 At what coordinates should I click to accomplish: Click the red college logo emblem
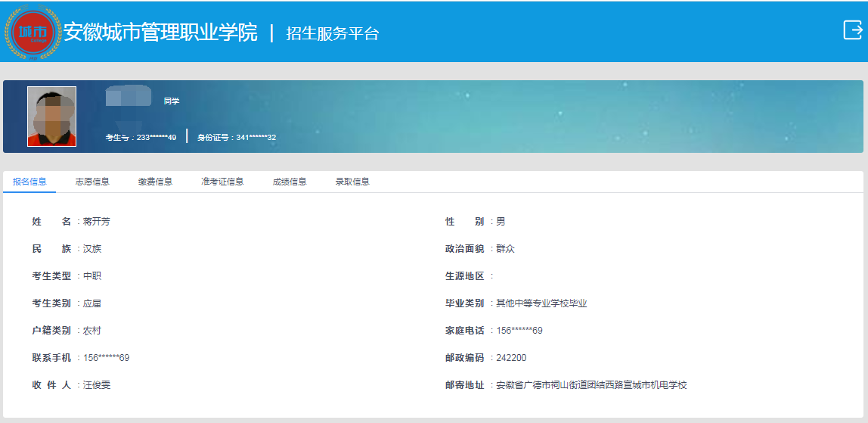33,32
